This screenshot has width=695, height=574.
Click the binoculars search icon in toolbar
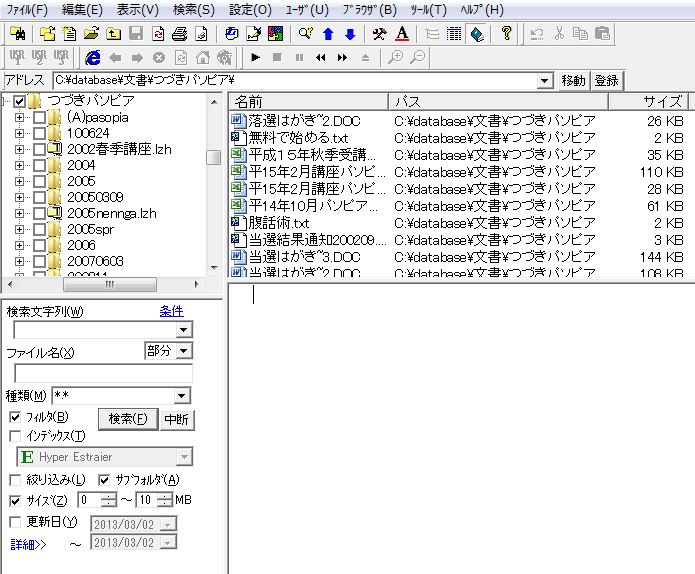17,34
